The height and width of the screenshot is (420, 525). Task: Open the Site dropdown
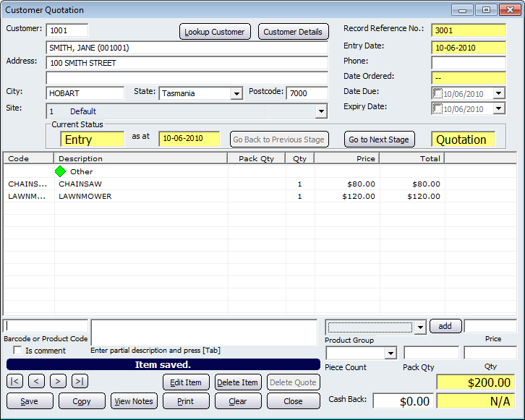click(321, 111)
